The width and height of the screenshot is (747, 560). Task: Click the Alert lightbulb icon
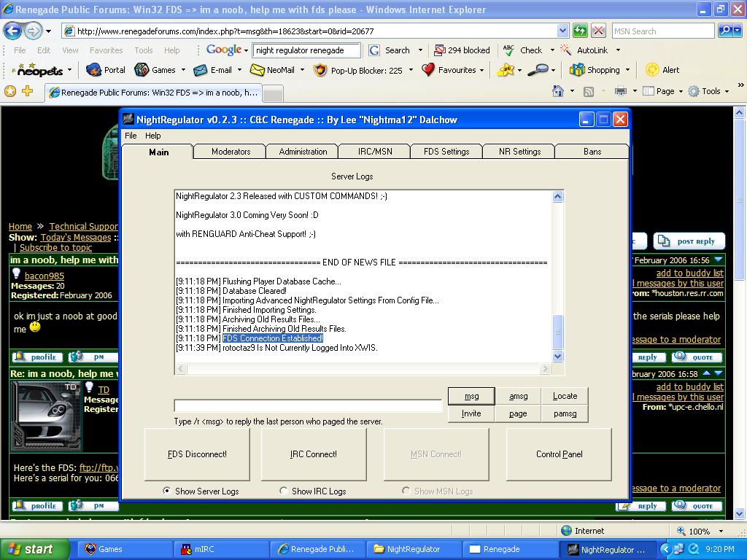652,70
